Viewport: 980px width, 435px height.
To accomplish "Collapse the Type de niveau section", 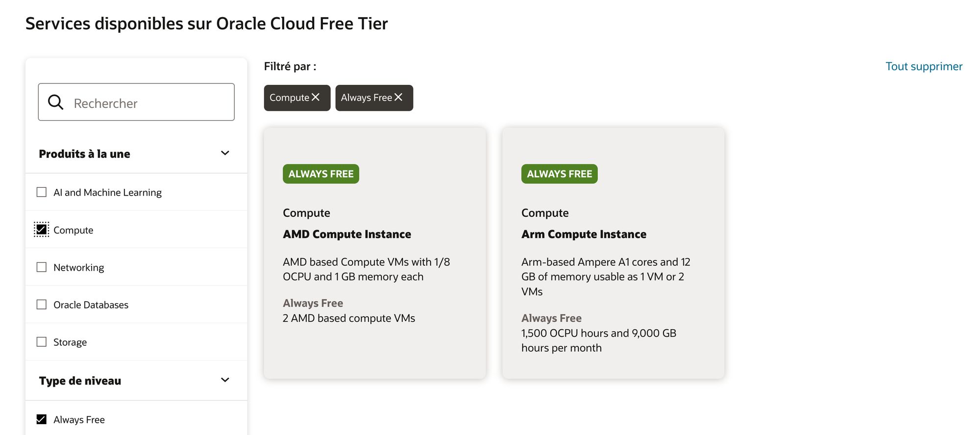I will [225, 380].
